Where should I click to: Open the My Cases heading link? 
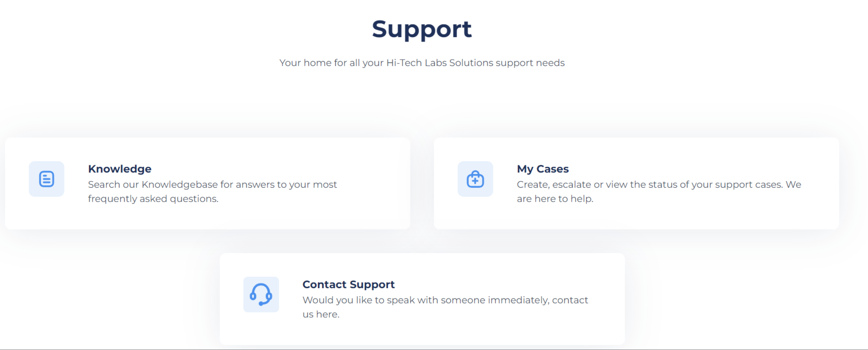point(543,169)
